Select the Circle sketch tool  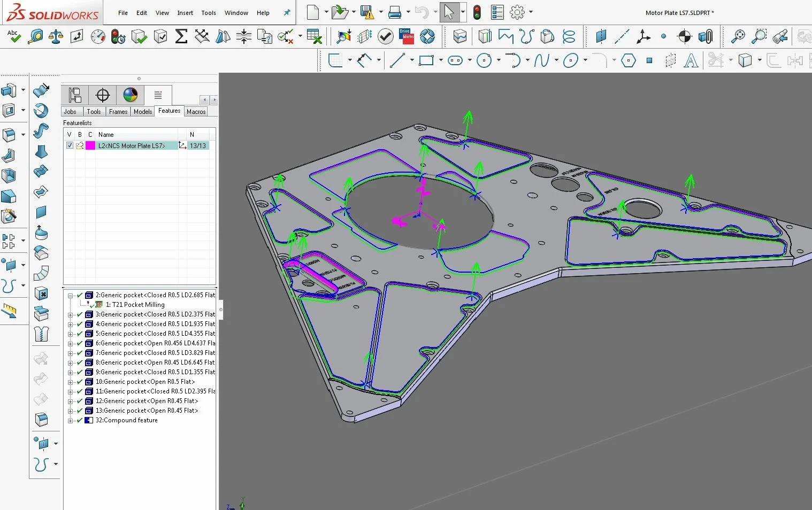click(484, 60)
